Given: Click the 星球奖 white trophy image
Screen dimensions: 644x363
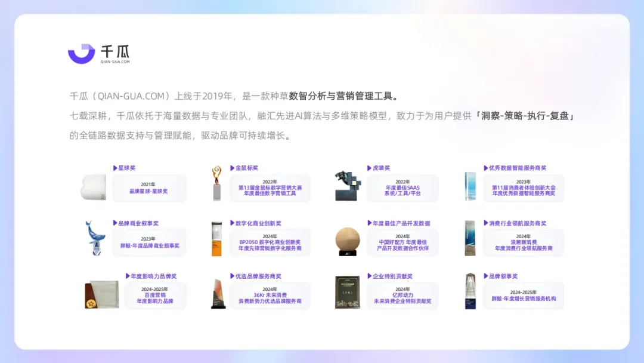Looking at the screenshot, I should click(x=94, y=187).
